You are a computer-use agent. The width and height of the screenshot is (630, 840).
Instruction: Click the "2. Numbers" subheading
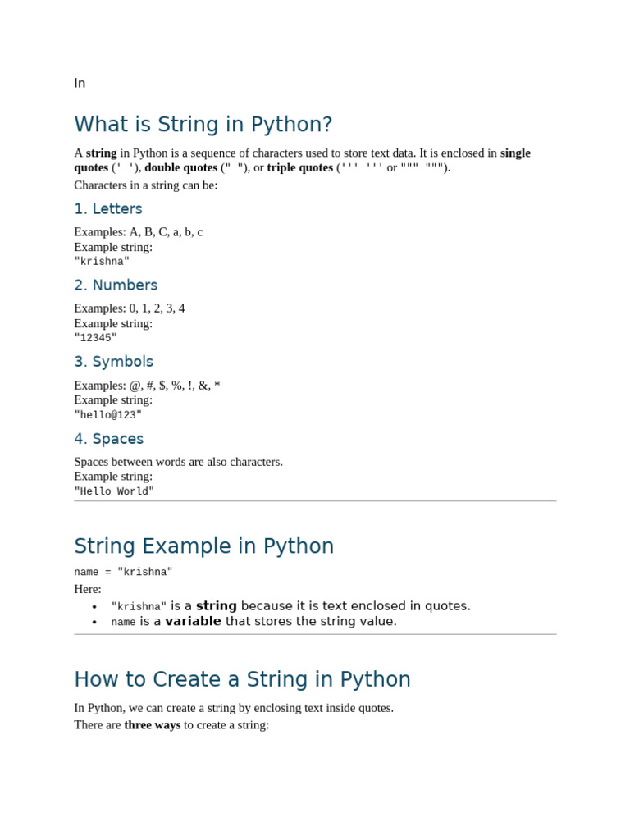click(x=116, y=285)
